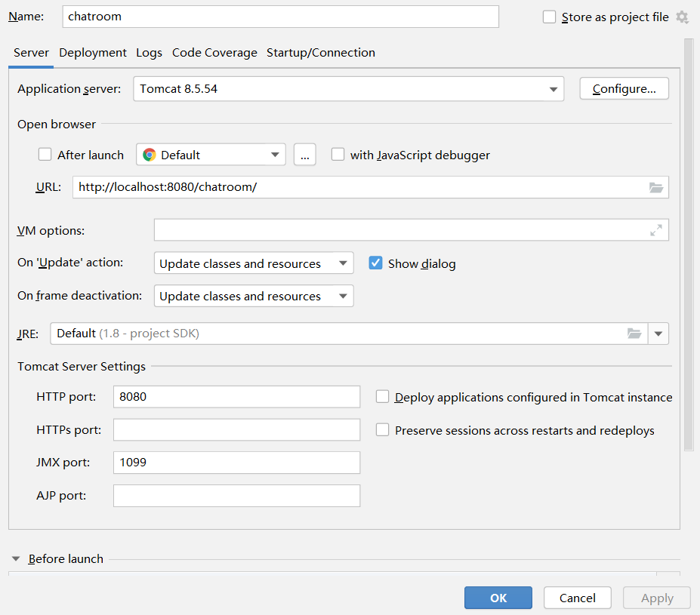Open the On frame deactivation dropdown
The height and width of the screenshot is (615, 700).
[341, 295]
